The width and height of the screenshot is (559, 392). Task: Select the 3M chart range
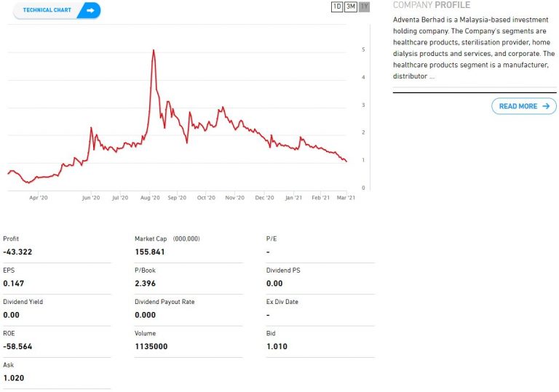351,7
